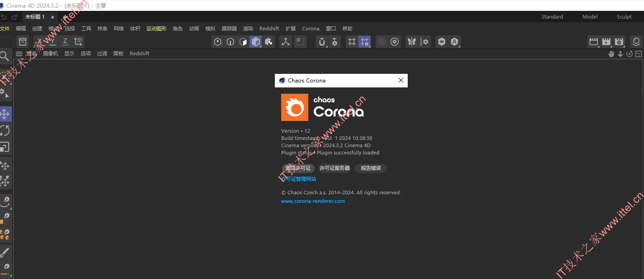644x279 pixels.
Task: Click the snap settings gear icon
Action: click(335, 42)
